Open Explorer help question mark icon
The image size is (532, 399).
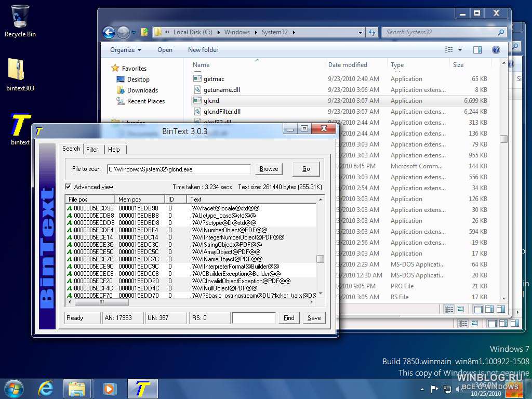click(x=496, y=50)
